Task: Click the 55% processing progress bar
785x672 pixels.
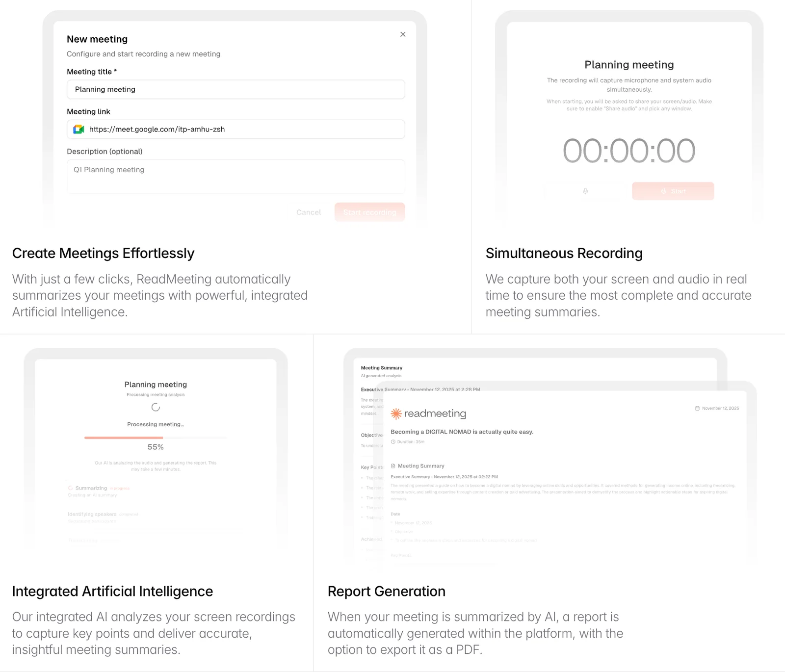Action: point(156,438)
